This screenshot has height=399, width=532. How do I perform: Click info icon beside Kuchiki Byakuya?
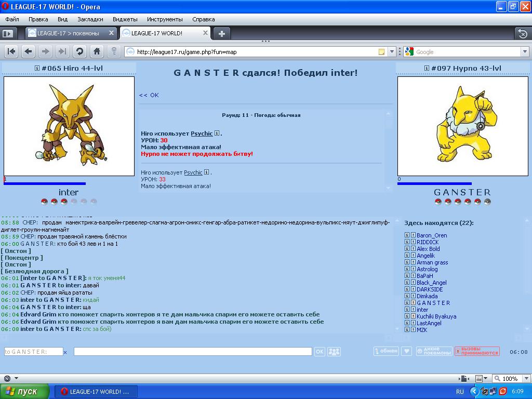(407, 316)
